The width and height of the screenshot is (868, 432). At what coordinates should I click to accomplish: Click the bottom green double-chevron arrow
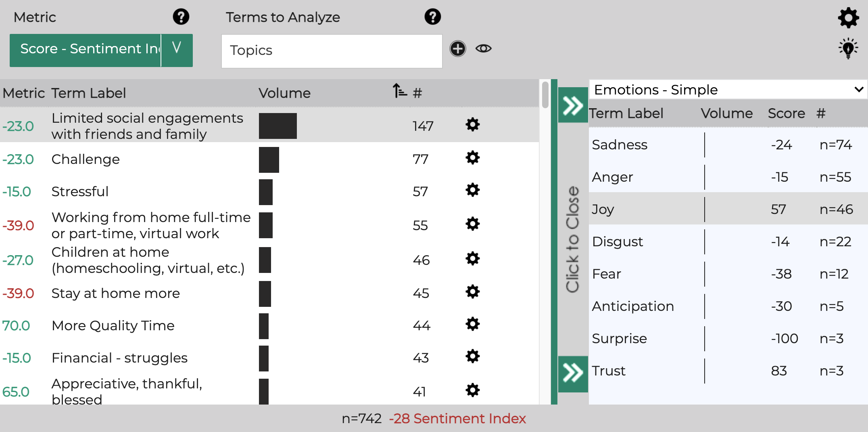click(573, 373)
